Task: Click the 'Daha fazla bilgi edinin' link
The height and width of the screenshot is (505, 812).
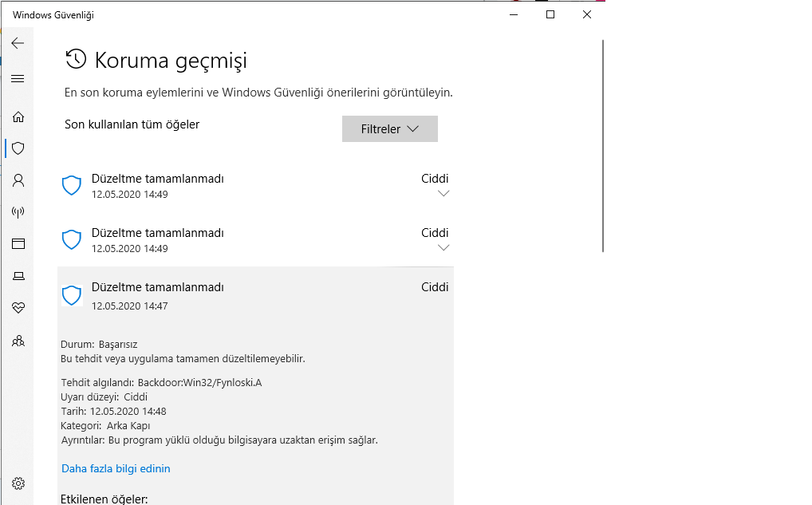Action: pos(116,468)
